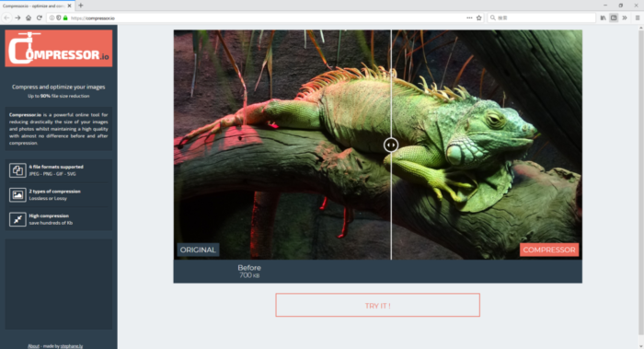Click the file formats supported icon

(x=17, y=170)
